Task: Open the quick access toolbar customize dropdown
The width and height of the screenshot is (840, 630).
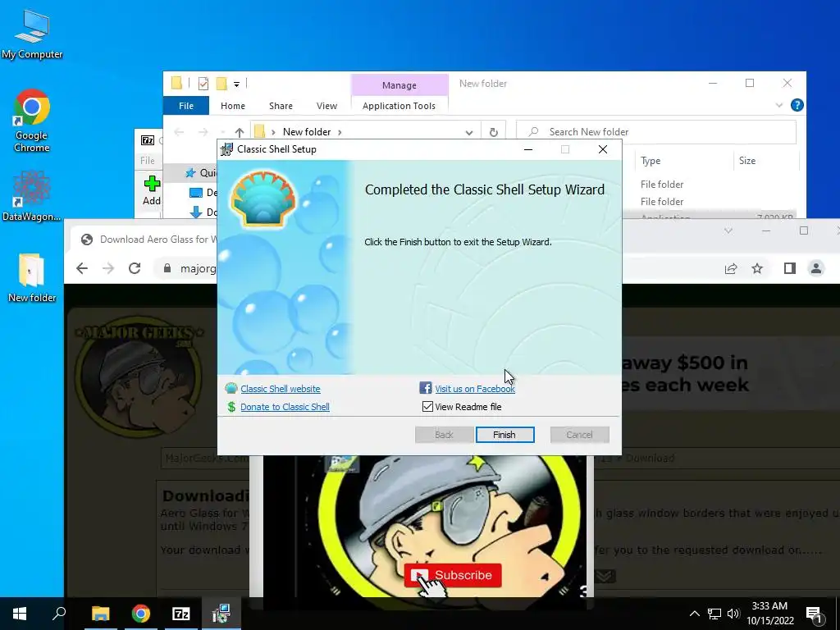Action: pyautogui.click(x=236, y=84)
